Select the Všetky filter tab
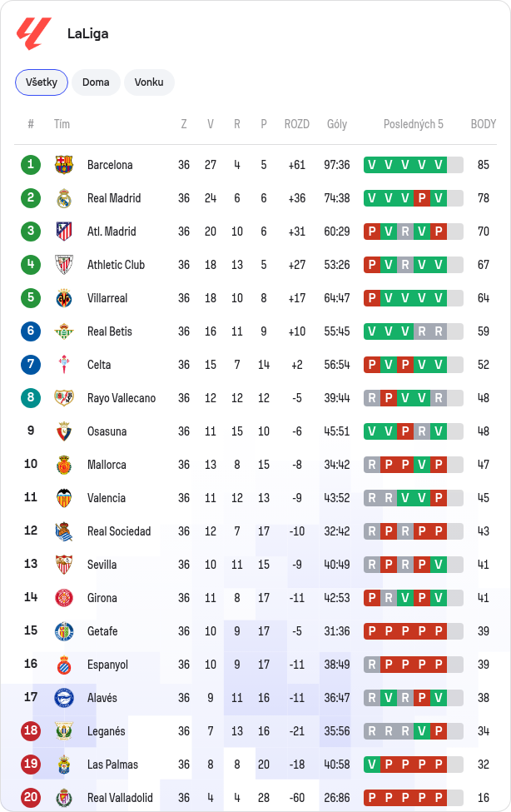Viewport: 511px width, 812px height. [42, 82]
